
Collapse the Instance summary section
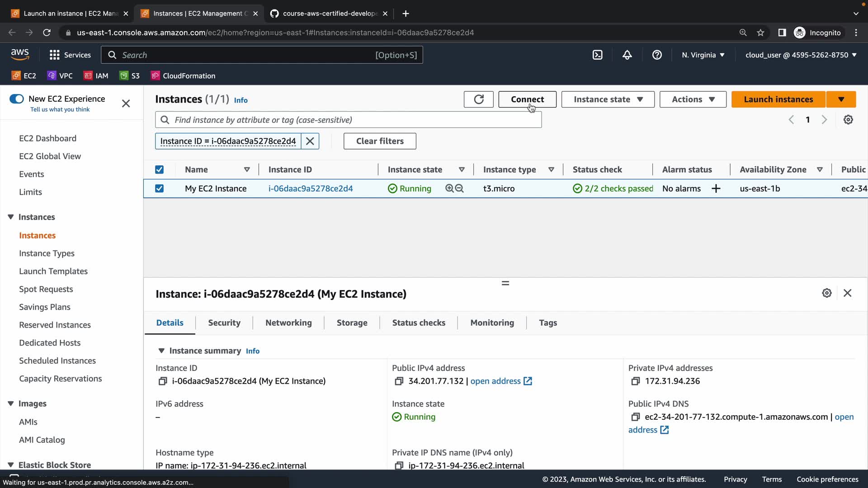tap(161, 351)
